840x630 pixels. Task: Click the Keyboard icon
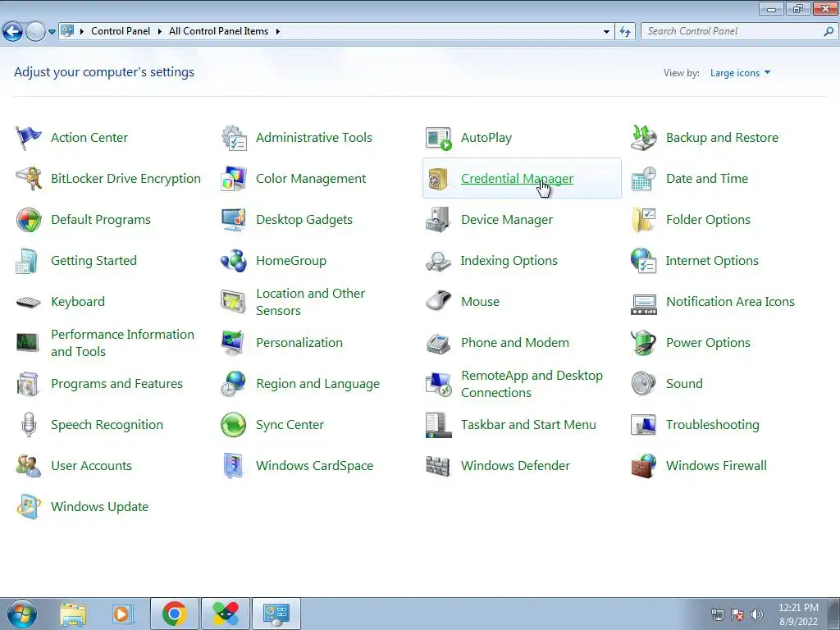(29, 302)
